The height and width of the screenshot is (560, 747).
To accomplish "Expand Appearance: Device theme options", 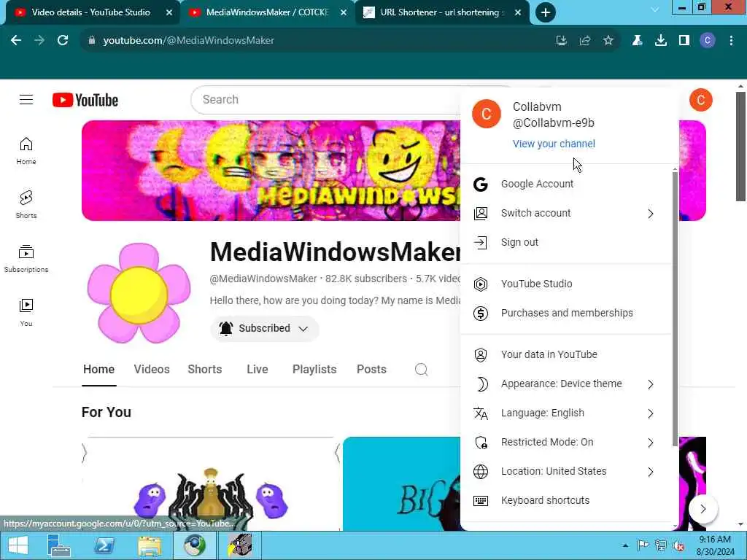I will click(x=650, y=384).
